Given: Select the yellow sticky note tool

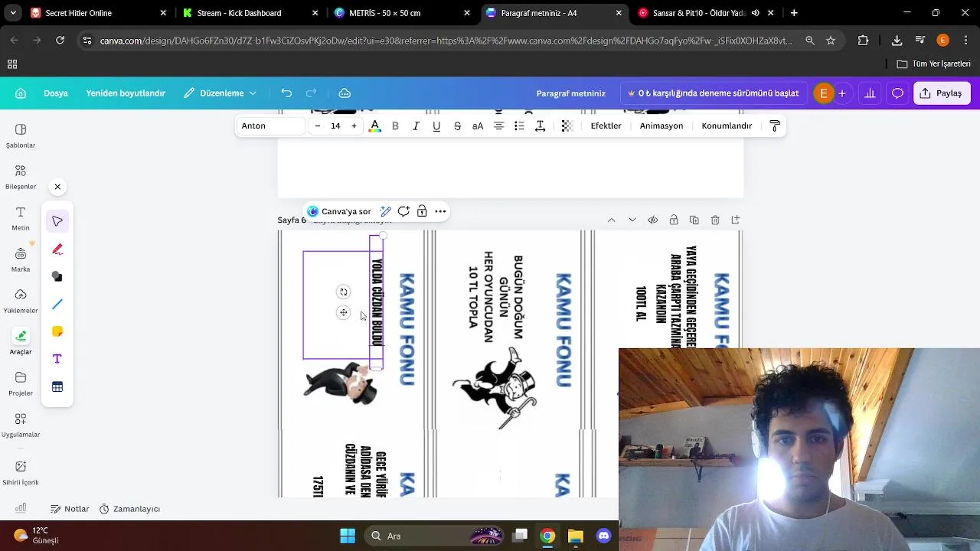Looking at the screenshot, I should (57, 331).
